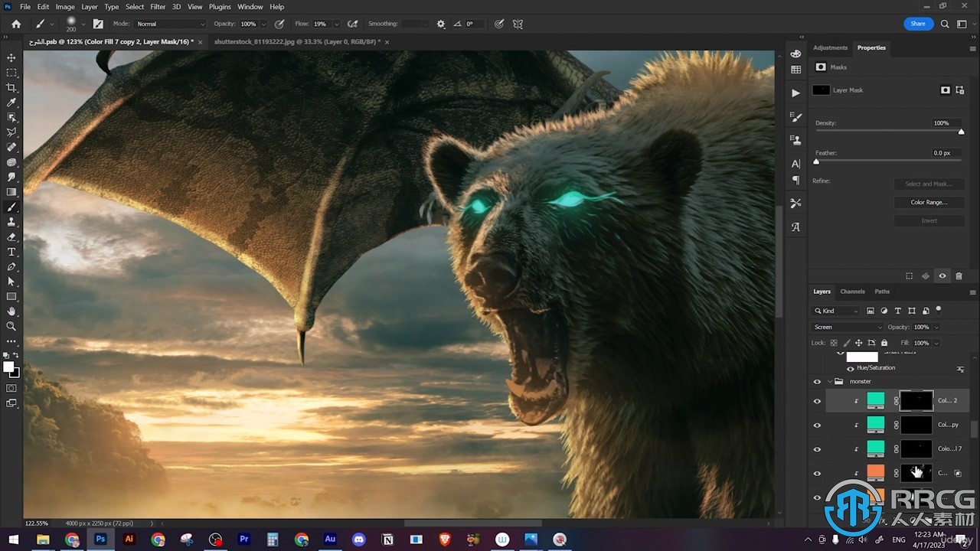Screen dimensions: 980x551
Task: Open the Kind filter dropdown
Action: (836, 311)
